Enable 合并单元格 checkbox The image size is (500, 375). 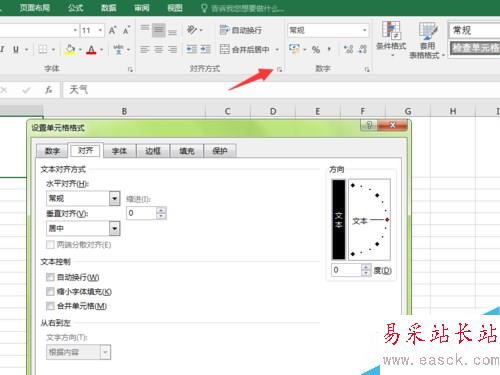(x=50, y=306)
